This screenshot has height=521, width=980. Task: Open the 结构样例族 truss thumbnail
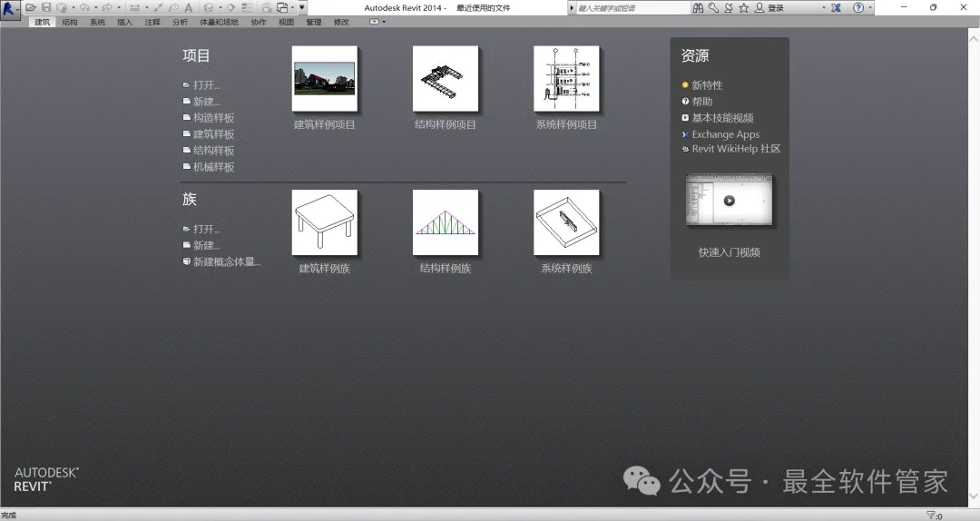point(445,222)
